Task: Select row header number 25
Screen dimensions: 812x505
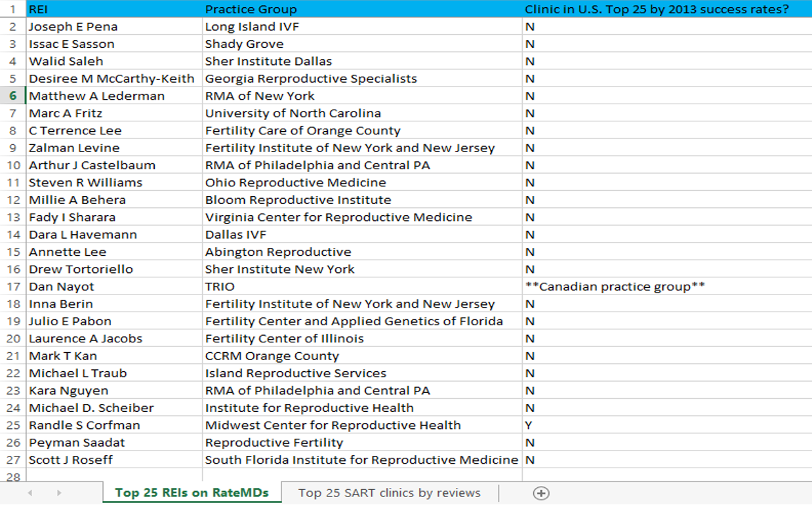Action: point(13,425)
